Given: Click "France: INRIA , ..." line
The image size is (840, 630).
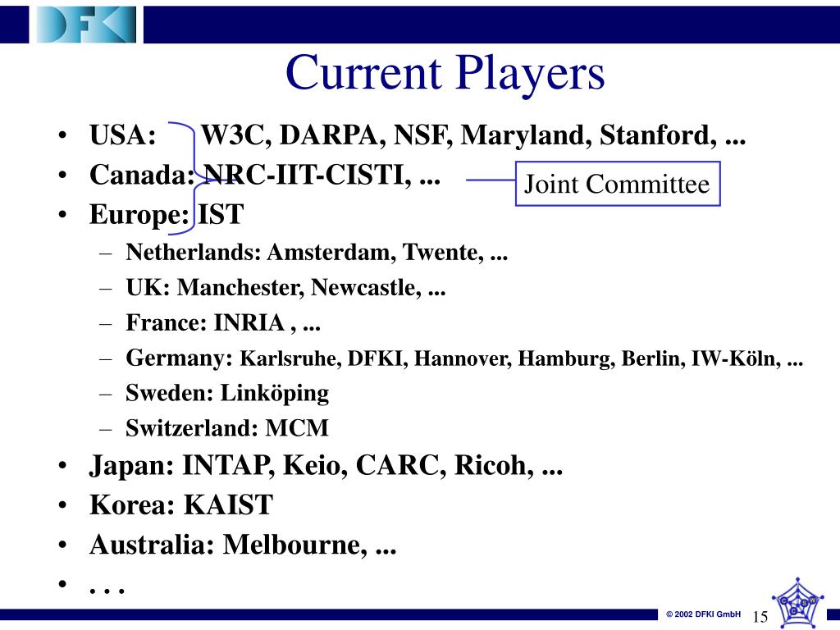Looking at the screenshot, I should point(223,323).
